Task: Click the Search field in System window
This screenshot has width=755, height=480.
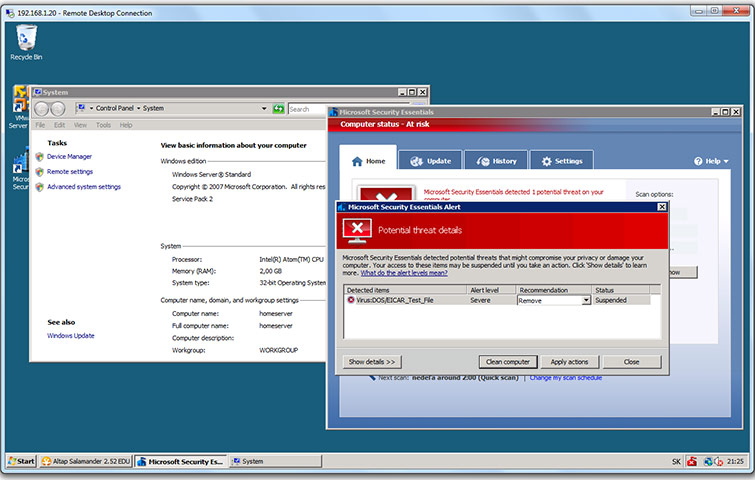Action: [308, 109]
